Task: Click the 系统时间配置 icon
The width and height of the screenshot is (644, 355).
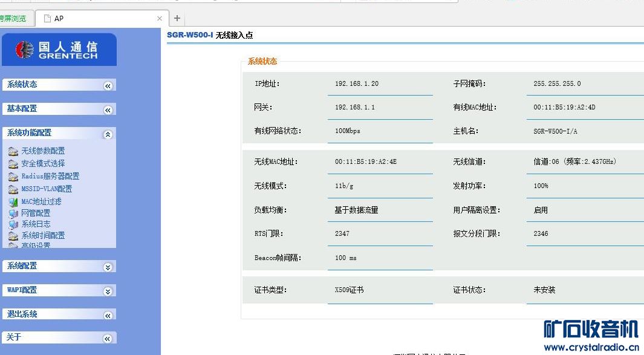Action: (13, 236)
